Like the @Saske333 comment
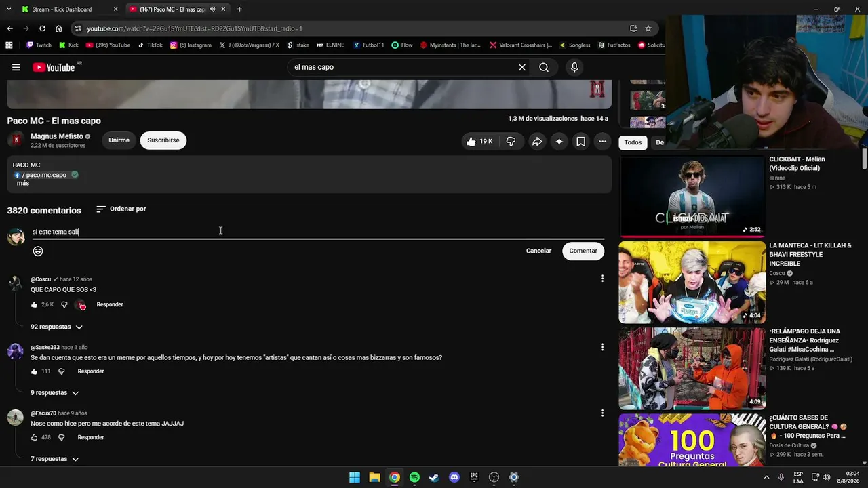Screen dimensions: 868x488 pos(34,371)
